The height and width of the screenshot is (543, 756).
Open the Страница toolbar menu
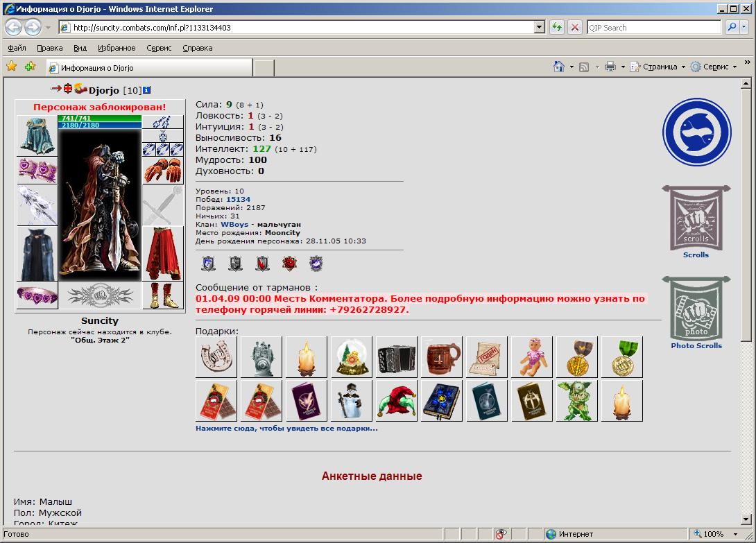[658, 67]
